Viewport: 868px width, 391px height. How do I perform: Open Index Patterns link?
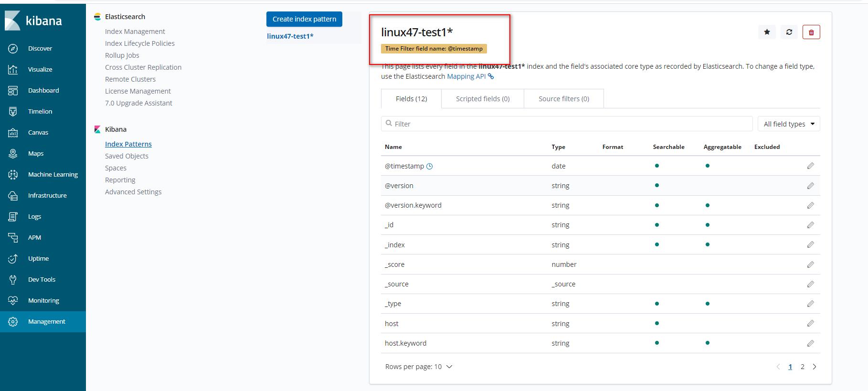128,144
